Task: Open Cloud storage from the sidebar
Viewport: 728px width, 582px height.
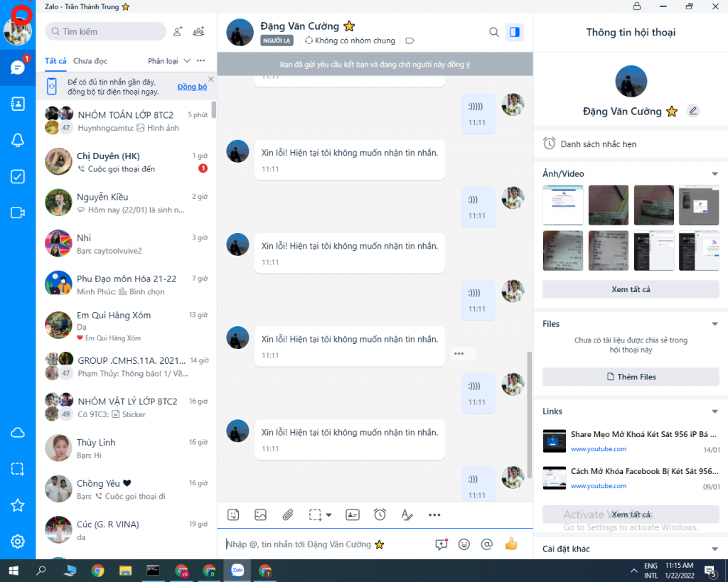Action: pos(18,433)
